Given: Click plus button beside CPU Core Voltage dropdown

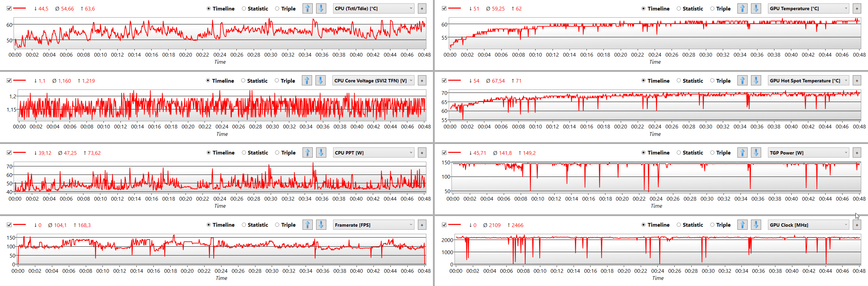Looking at the screenshot, I should [x=422, y=81].
